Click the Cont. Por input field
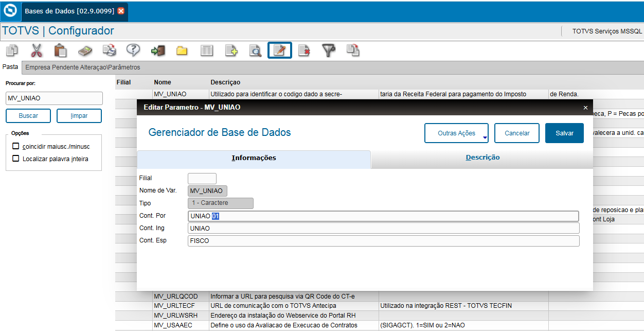 pos(384,216)
